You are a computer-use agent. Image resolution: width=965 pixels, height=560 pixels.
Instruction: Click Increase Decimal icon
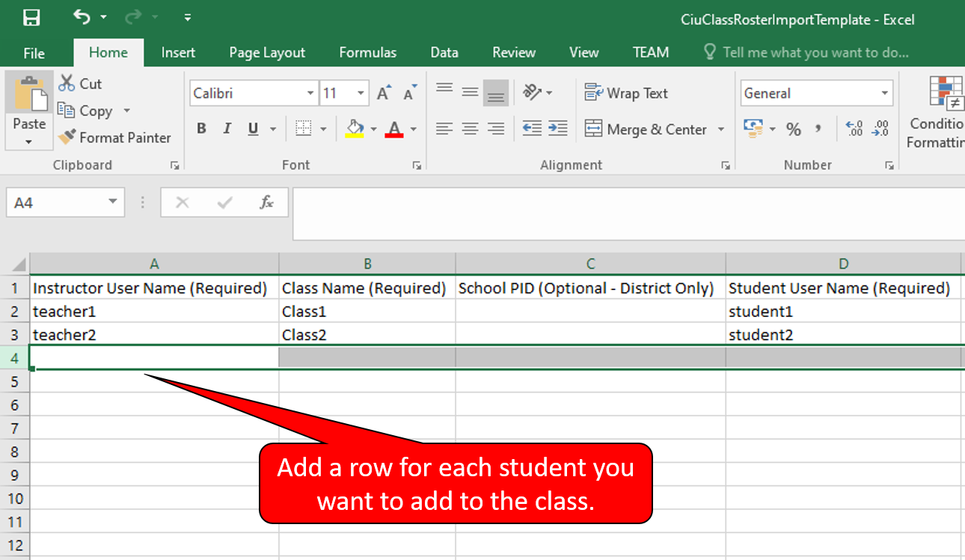(x=854, y=129)
